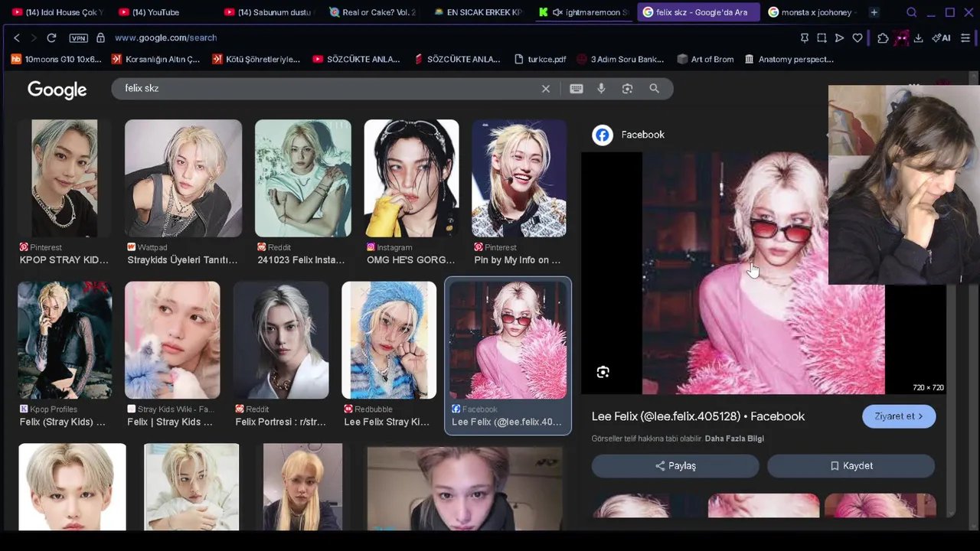Click the Ziyaret et button
Screen dimensions: 980x551
899,416
